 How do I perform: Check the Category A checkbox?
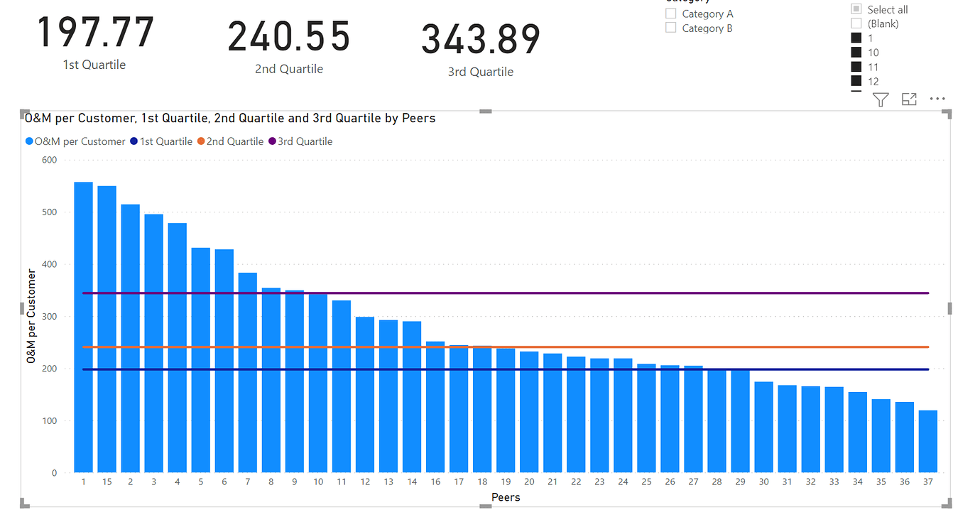coord(670,13)
